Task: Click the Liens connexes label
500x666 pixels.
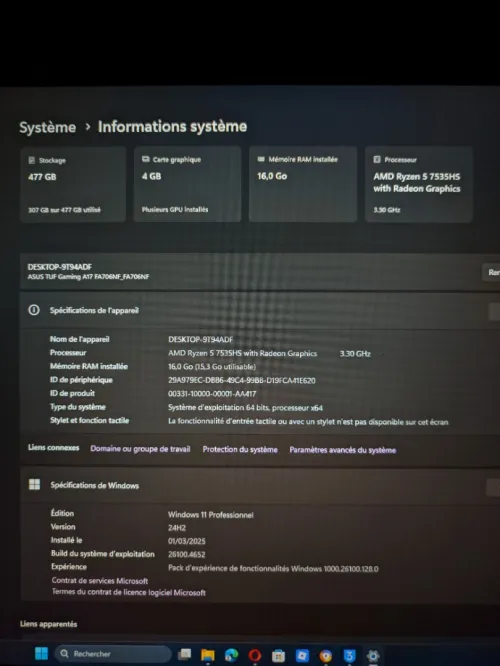Action: tap(54, 448)
